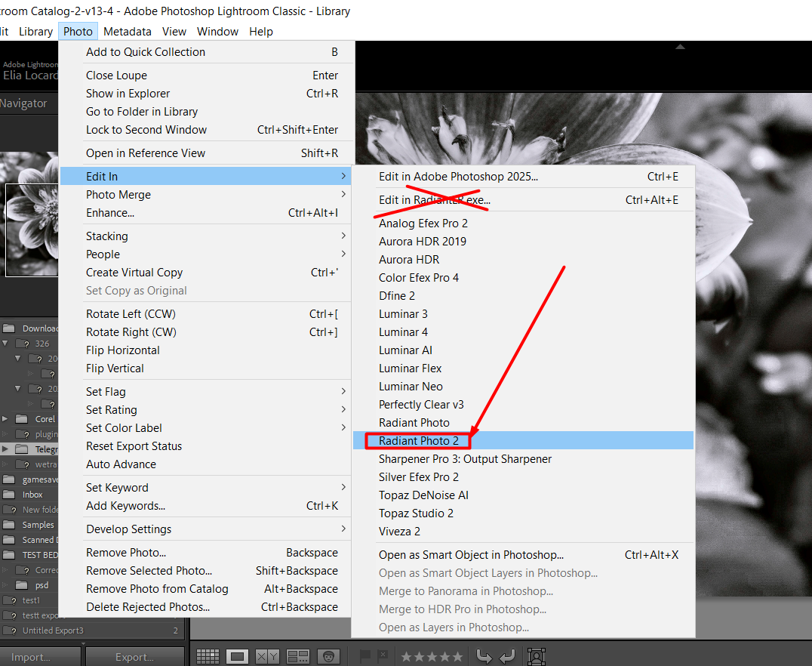Choose Silver Efex Pro 2
The width and height of the screenshot is (812, 666).
523,476
